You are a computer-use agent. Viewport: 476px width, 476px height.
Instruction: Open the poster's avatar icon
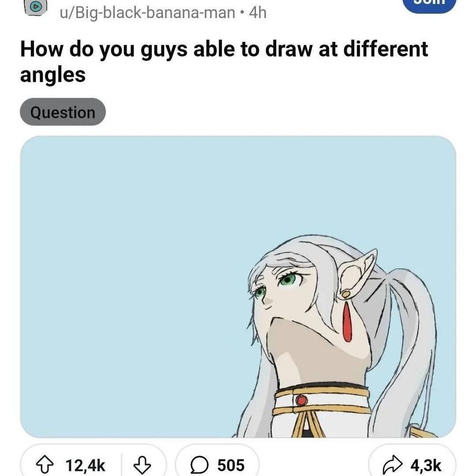tap(36, 7)
